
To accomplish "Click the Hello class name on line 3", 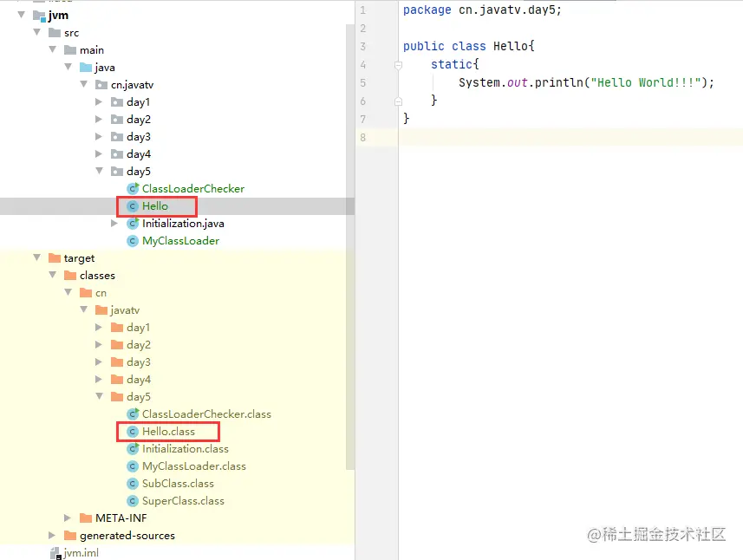I will pos(511,46).
